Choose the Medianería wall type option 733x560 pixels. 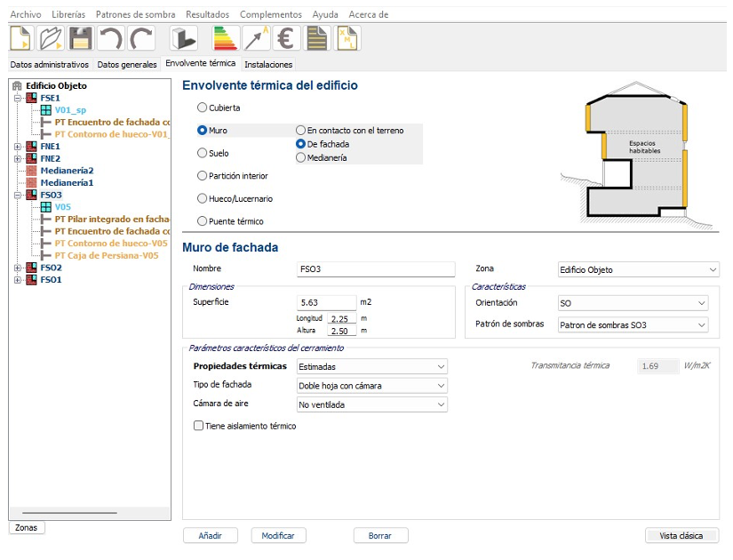pyautogui.click(x=301, y=157)
